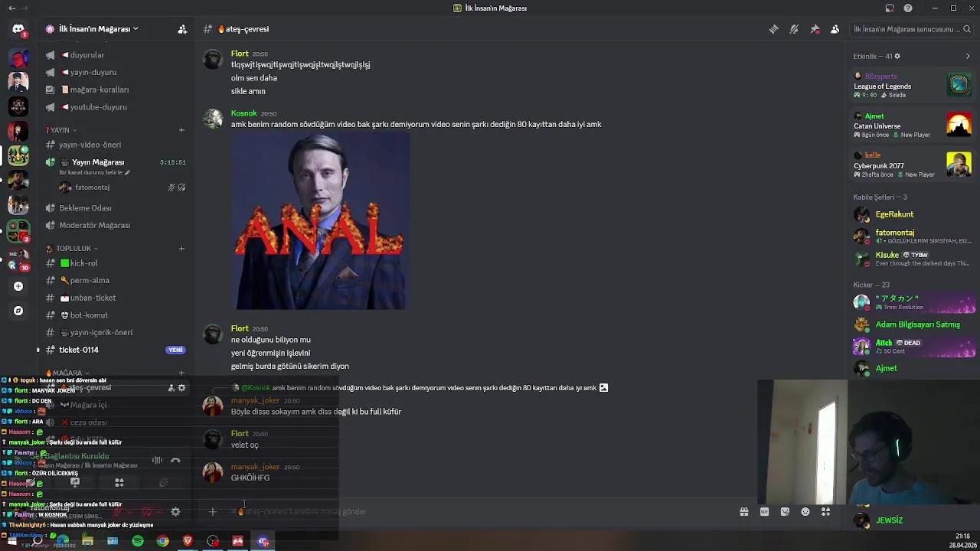
Task: Open the gift Nitro icon
Action: (x=743, y=512)
